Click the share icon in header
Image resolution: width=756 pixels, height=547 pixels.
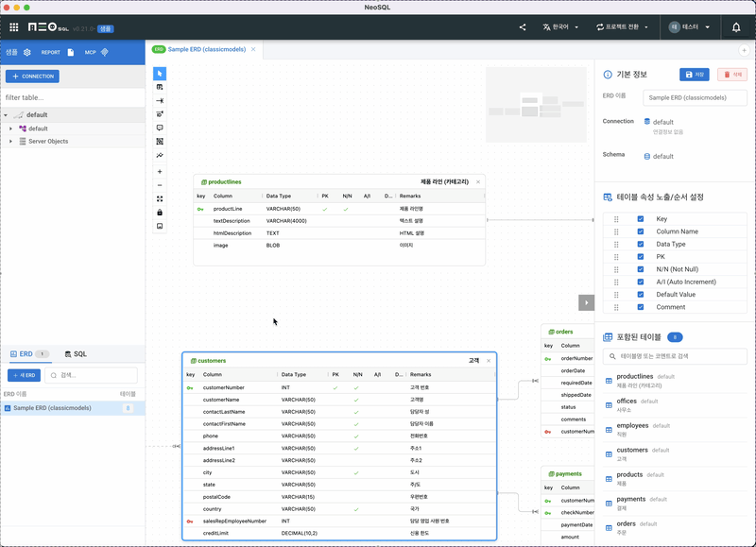click(523, 27)
